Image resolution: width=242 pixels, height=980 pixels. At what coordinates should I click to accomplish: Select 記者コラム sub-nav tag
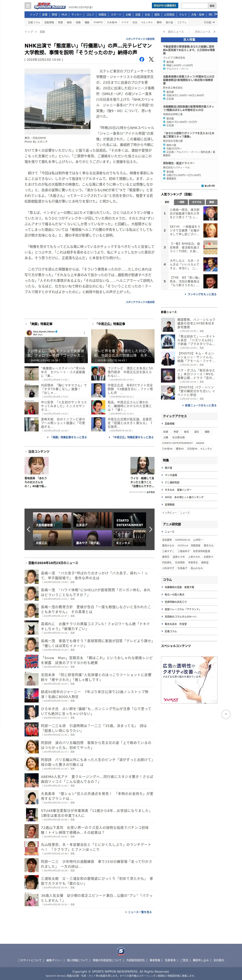[x=34, y=22]
